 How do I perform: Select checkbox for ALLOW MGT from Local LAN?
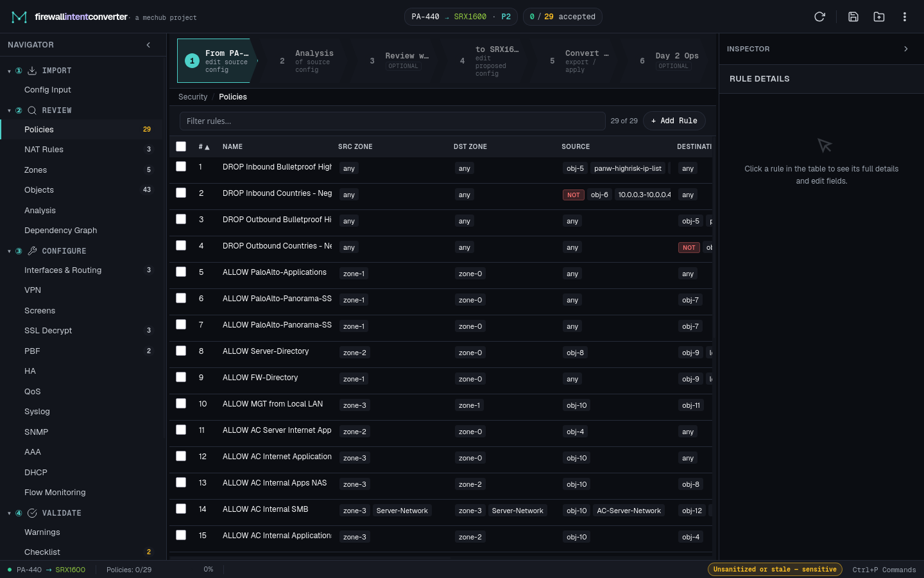coord(181,403)
